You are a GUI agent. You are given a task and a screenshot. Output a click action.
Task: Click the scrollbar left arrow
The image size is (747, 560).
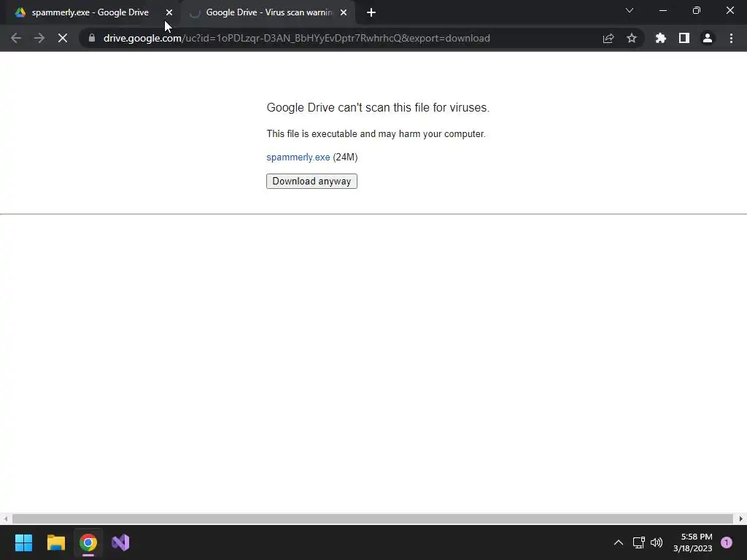(x=5, y=518)
